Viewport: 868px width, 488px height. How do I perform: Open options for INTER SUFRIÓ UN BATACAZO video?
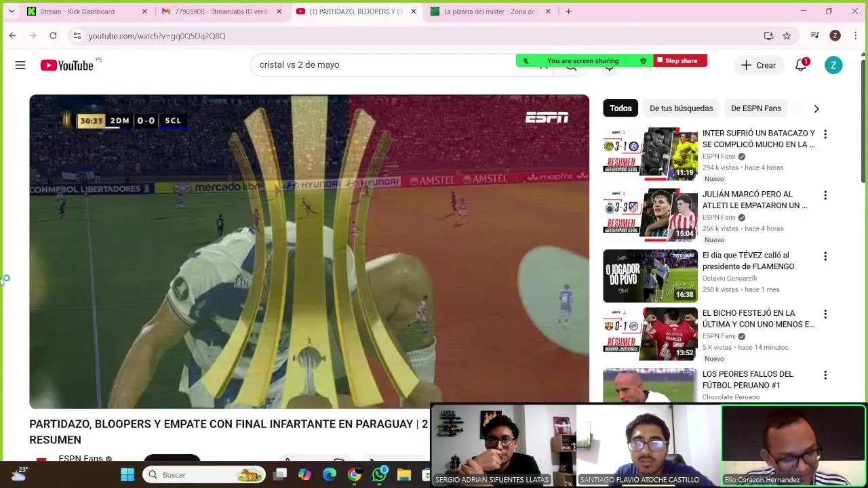[x=825, y=134]
